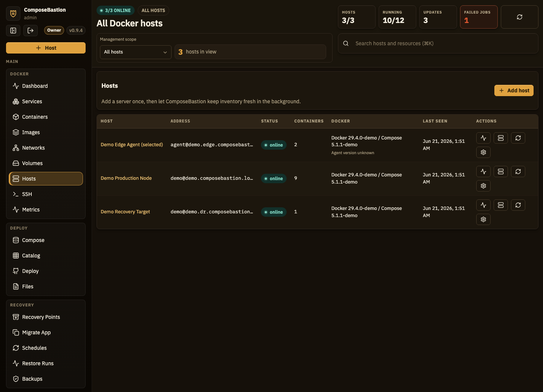Go to Services in sidebar
The height and width of the screenshot is (392, 543).
[x=46, y=101]
